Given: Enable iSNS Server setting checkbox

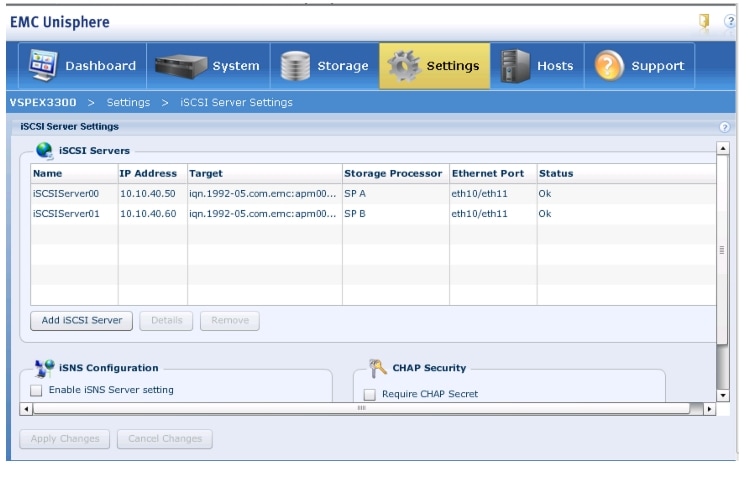Looking at the screenshot, I should [x=36, y=390].
